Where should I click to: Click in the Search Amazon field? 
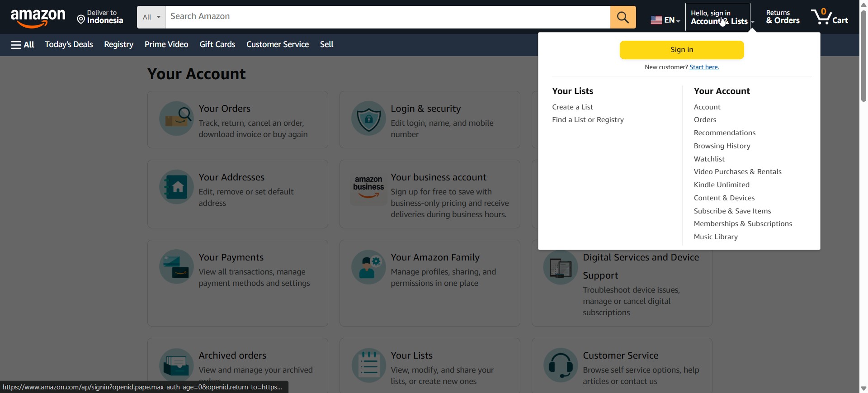pyautogui.click(x=388, y=17)
